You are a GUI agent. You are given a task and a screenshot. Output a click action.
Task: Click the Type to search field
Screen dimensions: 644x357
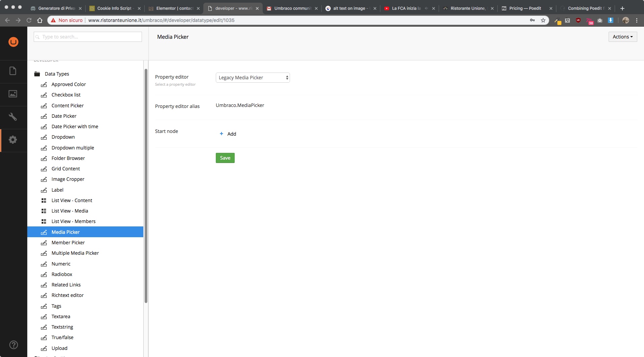coord(88,37)
